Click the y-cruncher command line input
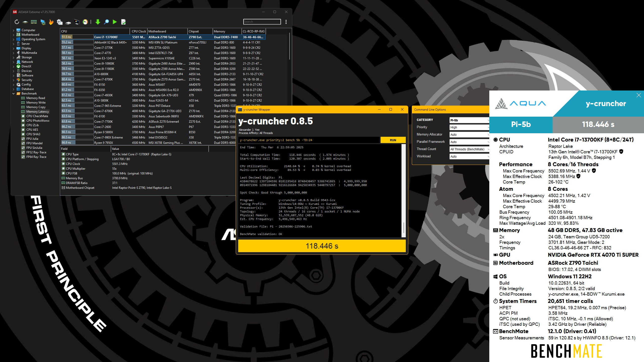 click(x=309, y=140)
